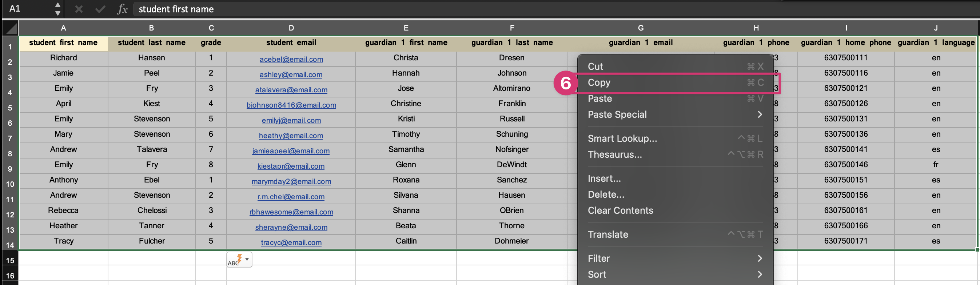Open the Flash Fill options button
The height and width of the screenshot is (285, 980).
(x=239, y=260)
